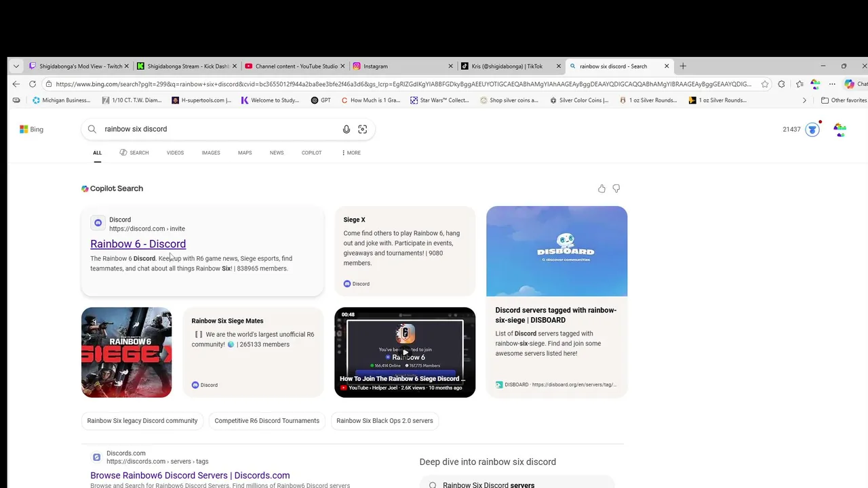This screenshot has height=488, width=868.
Task: Start voice search with microphone icon
Action: click(x=347, y=129)
